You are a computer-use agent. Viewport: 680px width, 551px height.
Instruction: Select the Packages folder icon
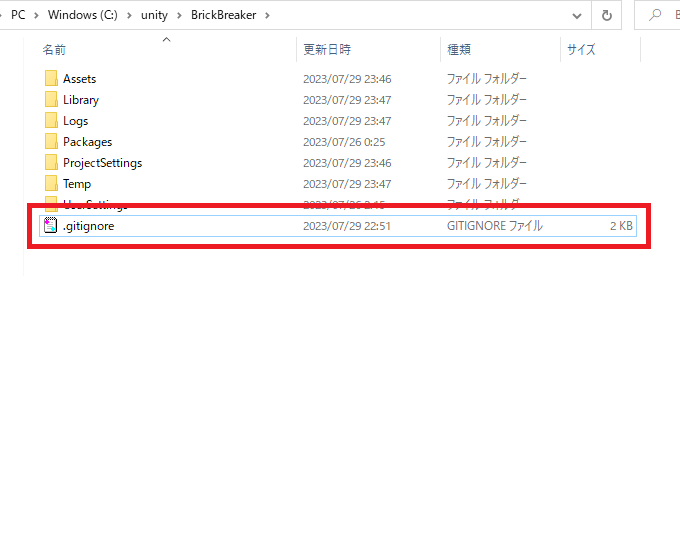pos(51,142)
